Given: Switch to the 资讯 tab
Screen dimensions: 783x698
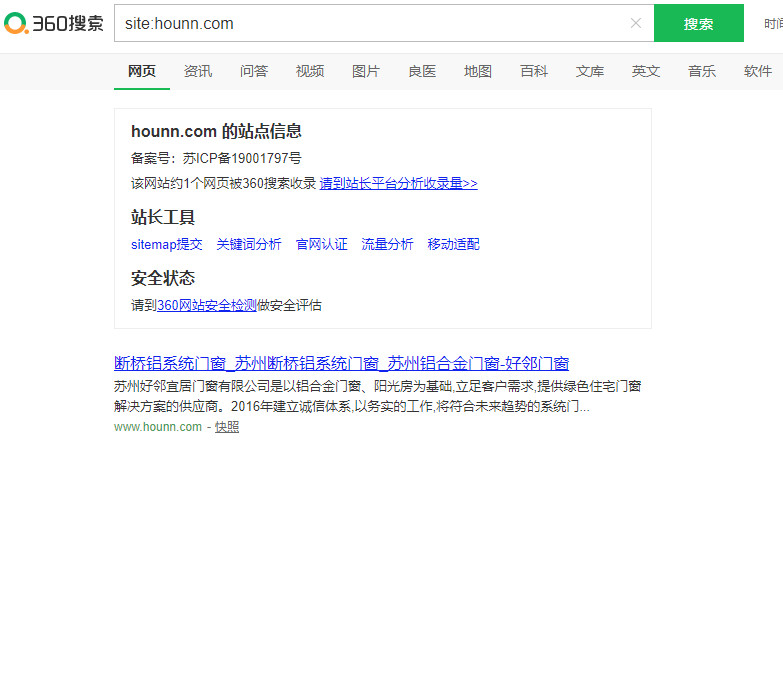Looking at the screenshot, I should point(198,71).
